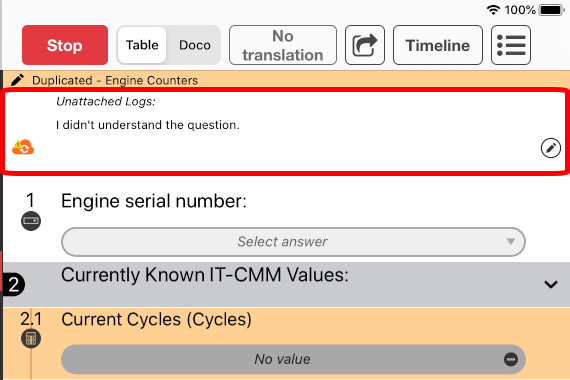Screen dimensions: 570x380
Task: Stop the running procedure
Action: (65, 45)
